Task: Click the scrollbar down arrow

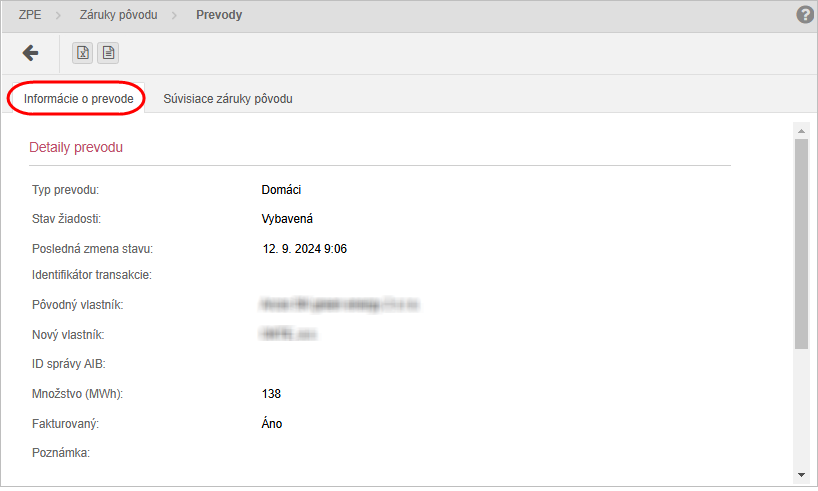Action: click(x=800, y=473)
